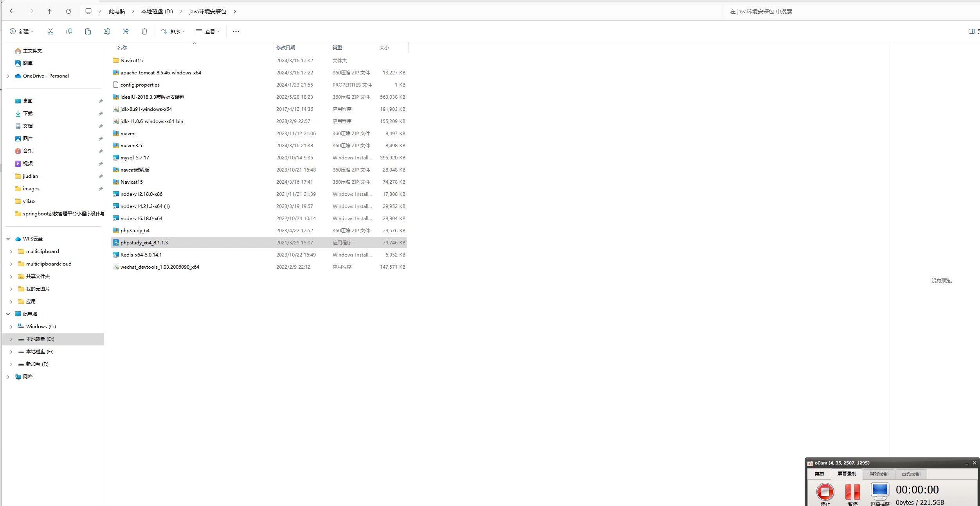The height and width of the screenshot is (506, 980).
Task: Click chevron after java环境安装包 breadcrumb
Action: pyautogui.click(x=235, y=11)
